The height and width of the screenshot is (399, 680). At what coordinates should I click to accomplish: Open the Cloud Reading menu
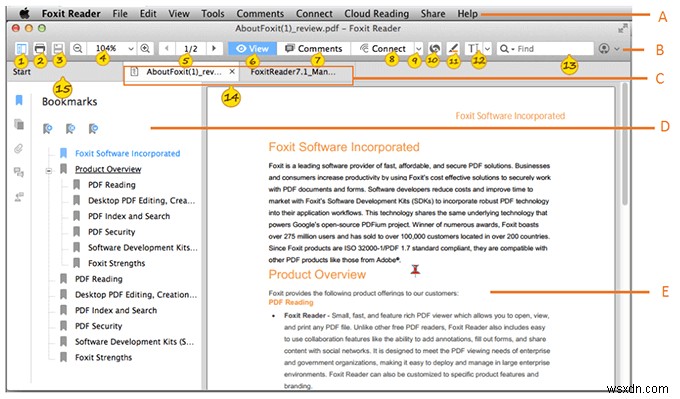pos(376,13)
